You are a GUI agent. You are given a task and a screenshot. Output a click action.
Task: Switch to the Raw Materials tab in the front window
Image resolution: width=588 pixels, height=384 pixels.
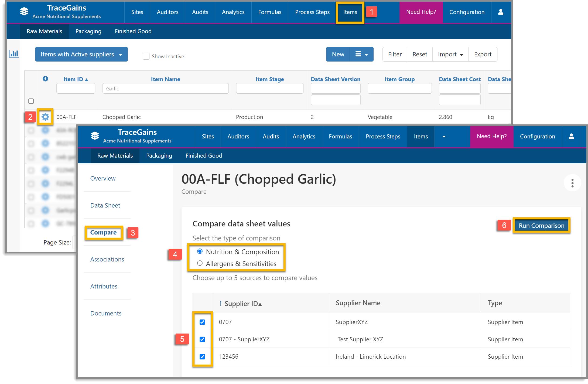[115, 156]
